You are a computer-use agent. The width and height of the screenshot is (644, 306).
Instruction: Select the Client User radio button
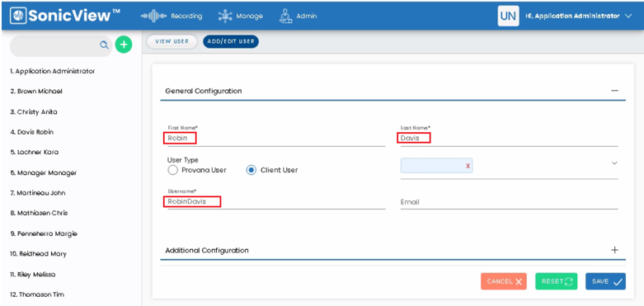[x=251, y=170]
